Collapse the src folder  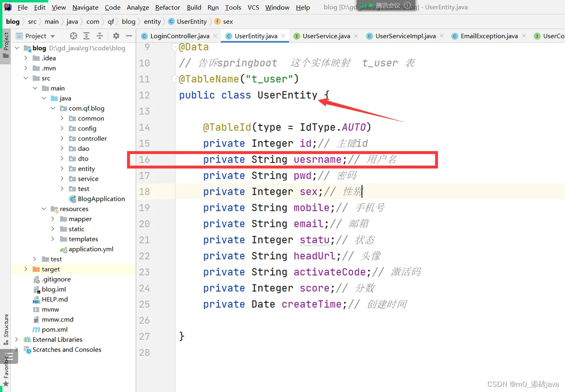pos(26,78)
